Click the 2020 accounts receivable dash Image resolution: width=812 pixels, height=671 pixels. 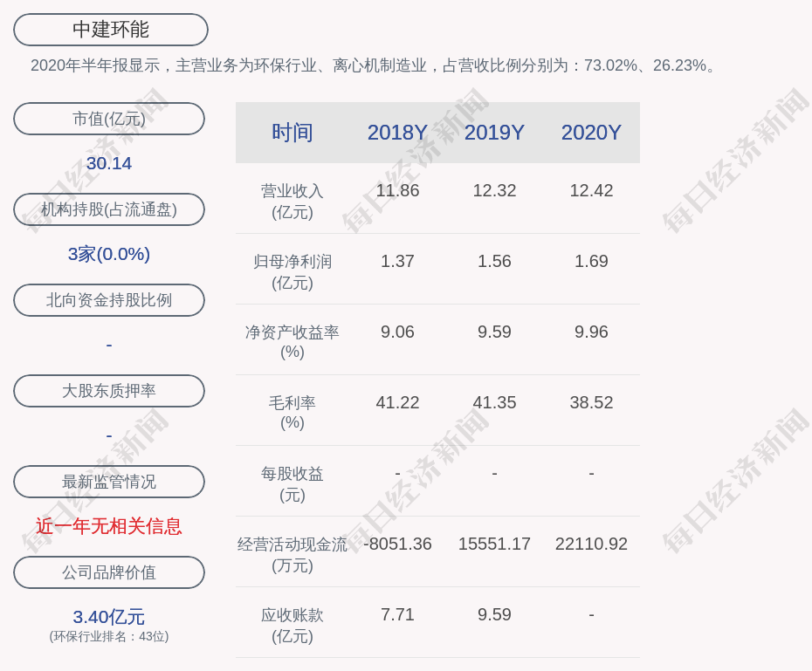[x=591, y=615]
